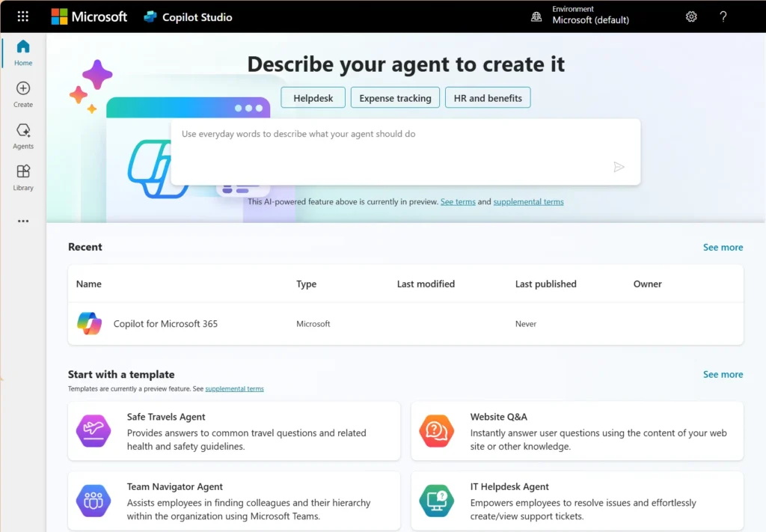Click IT Helpdesk Agent monitor icon

click(437, 501)
